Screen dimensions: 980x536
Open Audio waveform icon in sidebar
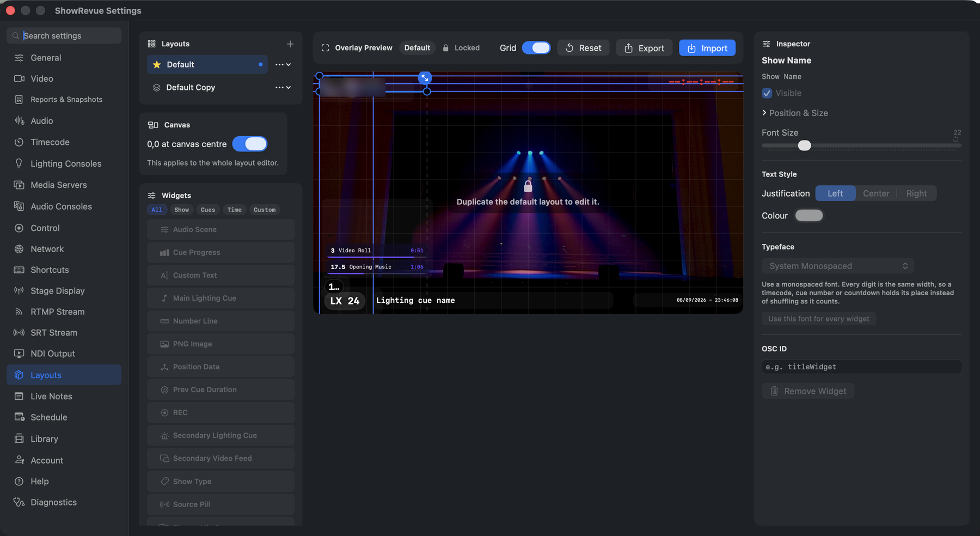coord(19,121)
